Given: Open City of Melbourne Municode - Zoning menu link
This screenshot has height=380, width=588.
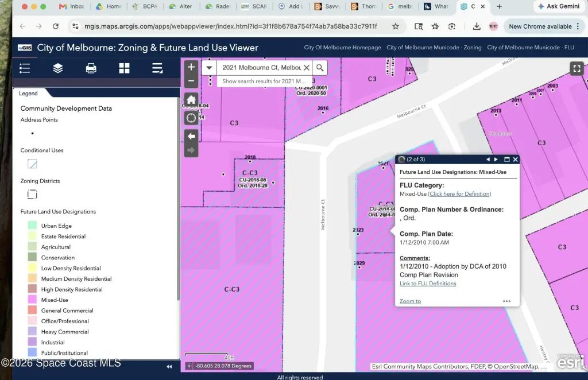Looking at the screenshot, I should point(434,48).
